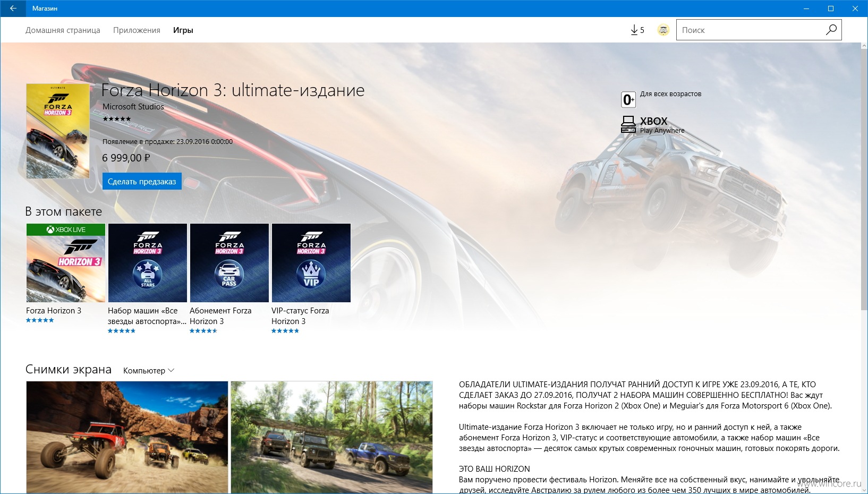Click stars under VIP-статус Forza Horizon 3
The image size is (868, 494).
(x=285, y=331)
